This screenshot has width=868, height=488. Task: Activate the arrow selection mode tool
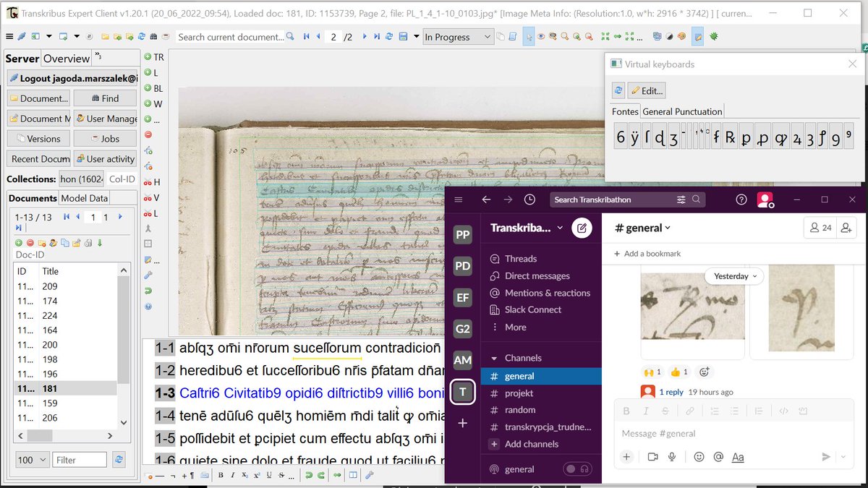tap(529, 37)
